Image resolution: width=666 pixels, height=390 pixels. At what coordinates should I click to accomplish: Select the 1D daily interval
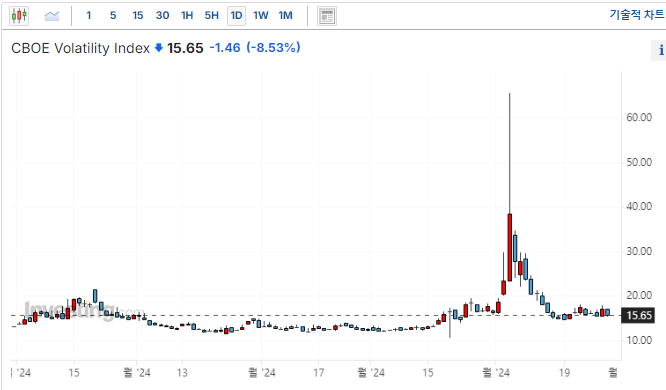(x=236, y=16)
